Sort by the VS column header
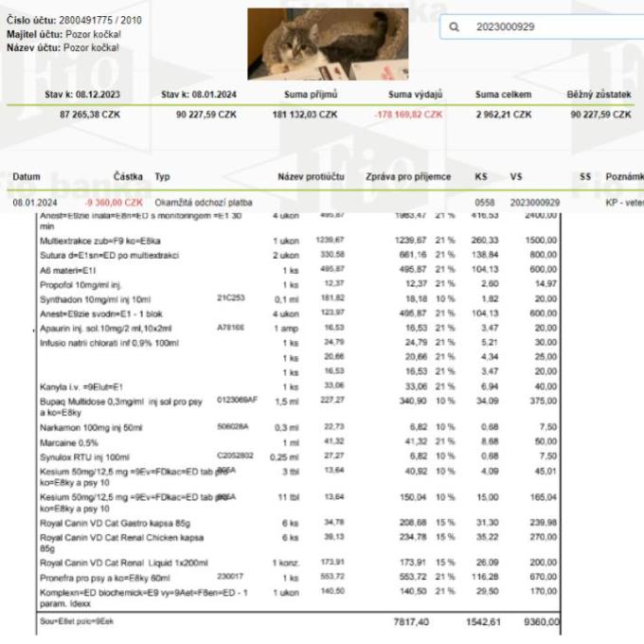 pos(516,176)
